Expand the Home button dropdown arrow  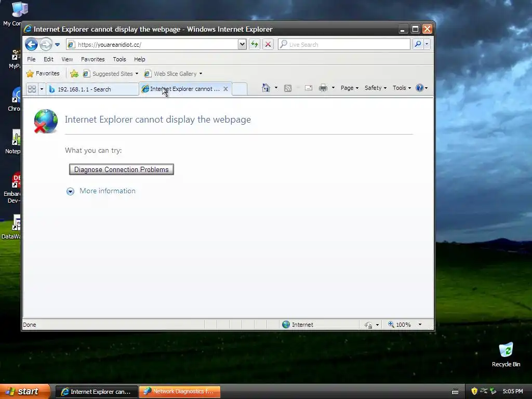point(276,88)
